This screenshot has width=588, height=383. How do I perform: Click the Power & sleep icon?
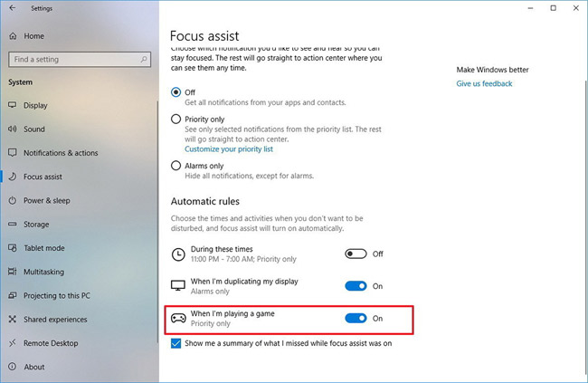(x=12, y=200)
